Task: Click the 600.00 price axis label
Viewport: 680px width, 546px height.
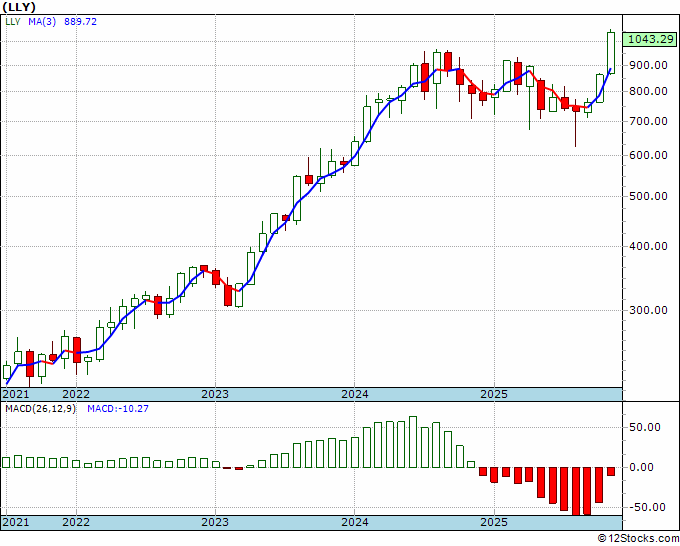Action: 649,155
